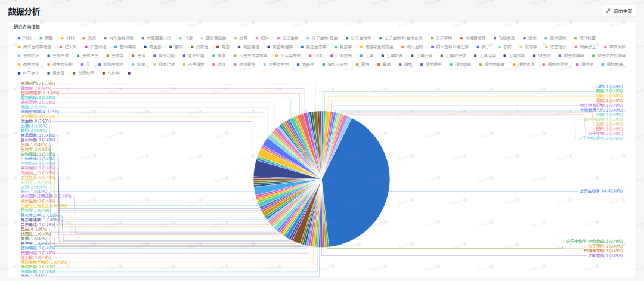The width and height of the screenshot is (644, 281).
Task: Click the chart label 细胞生物学: 4 (1.95%)
Action: [40, 112]
